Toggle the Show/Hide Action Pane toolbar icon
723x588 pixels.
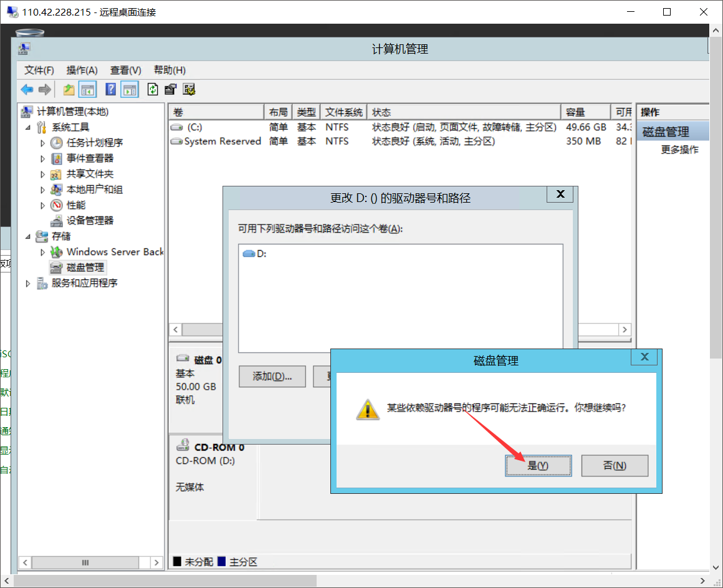coord(130,90)
